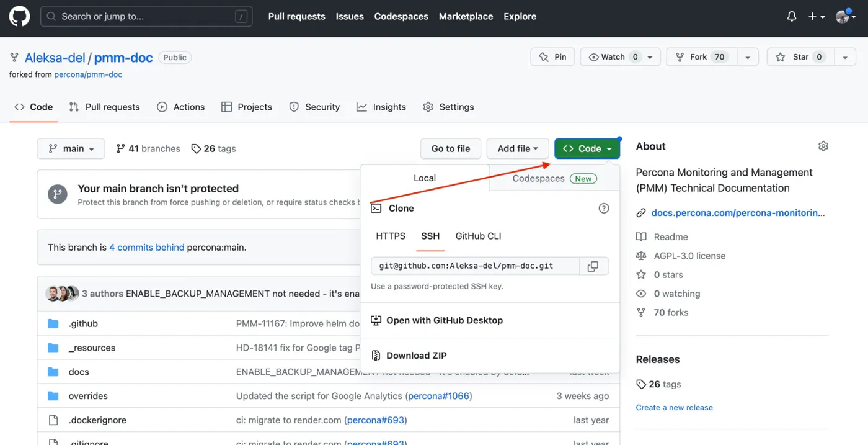Open the Aleksa-del owner link
This screenshot has width=868, height=445.
click(x=55, y=58)
